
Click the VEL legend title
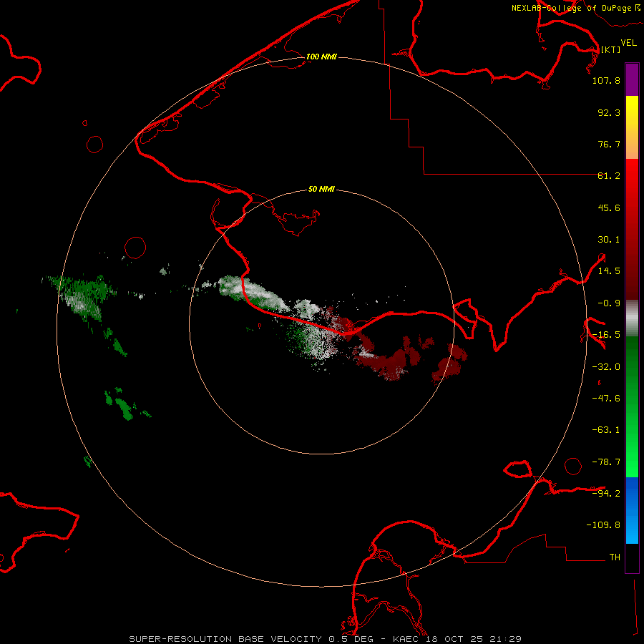[x=629, y=43]
